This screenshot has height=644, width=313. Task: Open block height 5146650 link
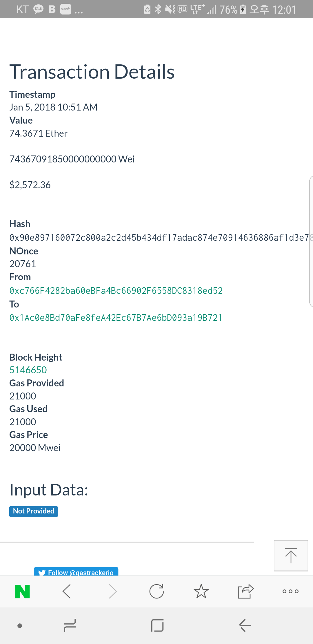tap(28, 370)
